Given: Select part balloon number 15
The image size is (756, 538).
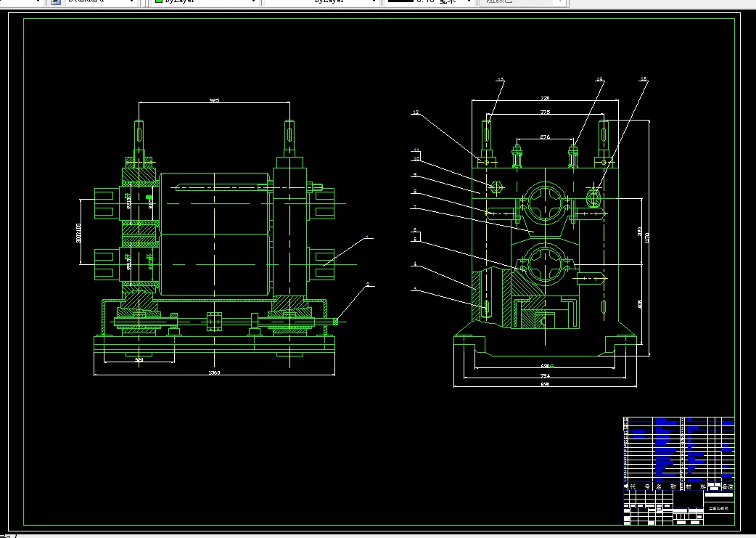Looking at the screenshot, I should click(644, 78).
